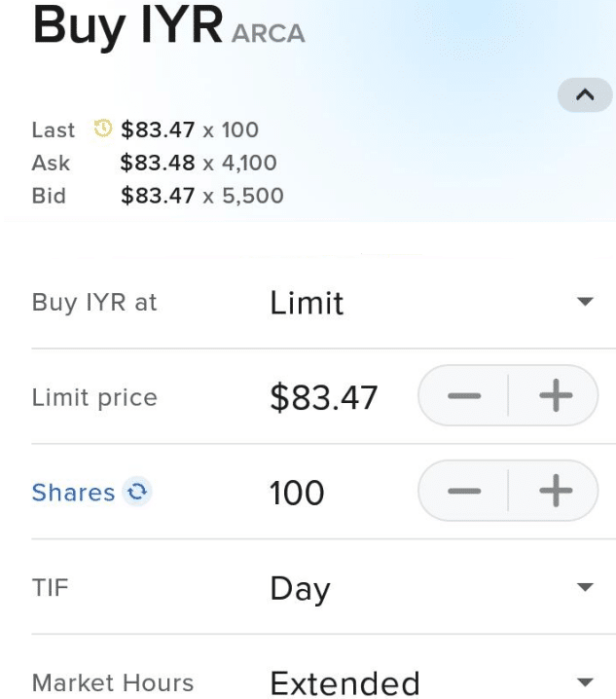Increase the limit price with plus button
The width and height of the screenshot is (616, 699).
(556, 395)
